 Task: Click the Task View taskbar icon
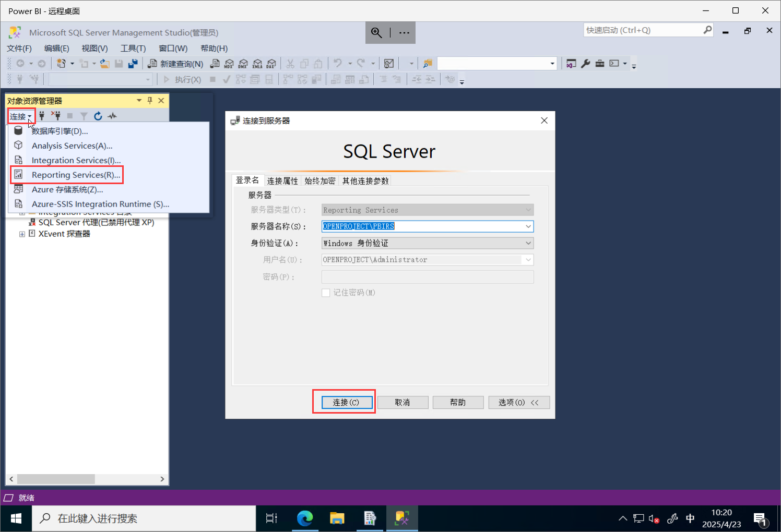(x=272, y=518)
